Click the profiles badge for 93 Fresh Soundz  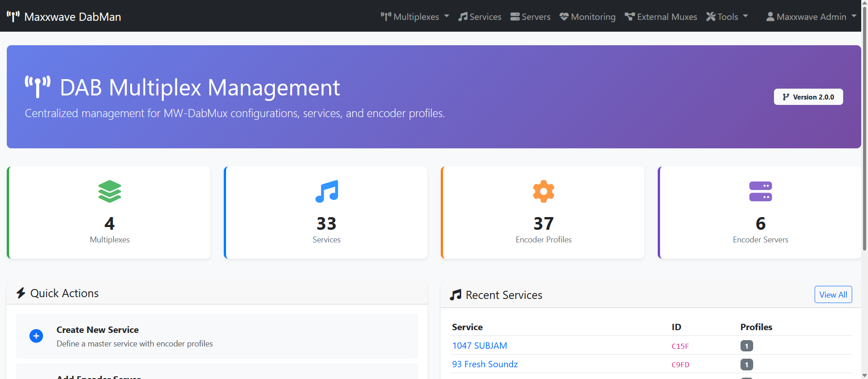(746, 365)
